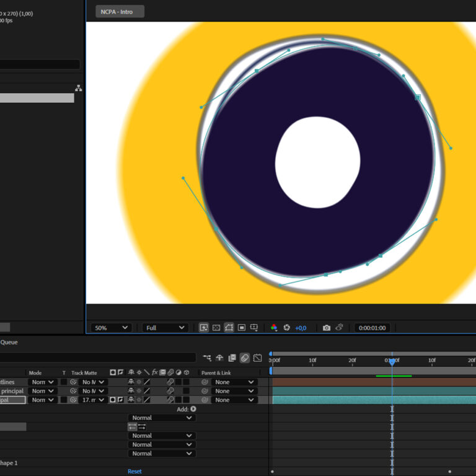Viewport: 476px width, 476px height.
Task: Click the first keyframe on the playhead
Action: pyautogui.click(x=392, y=409)
